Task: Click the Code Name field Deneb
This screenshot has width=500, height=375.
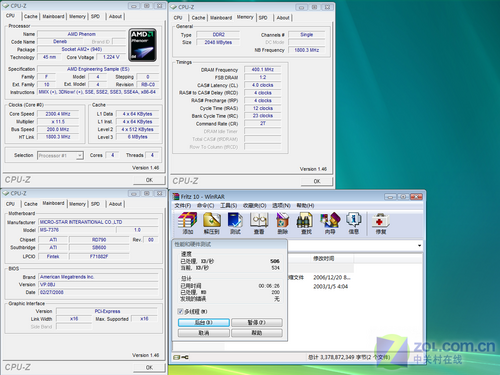Action: point(60,42)
